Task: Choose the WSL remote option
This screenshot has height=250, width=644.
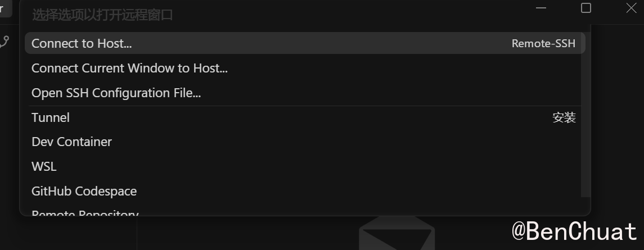Action: 44,166
